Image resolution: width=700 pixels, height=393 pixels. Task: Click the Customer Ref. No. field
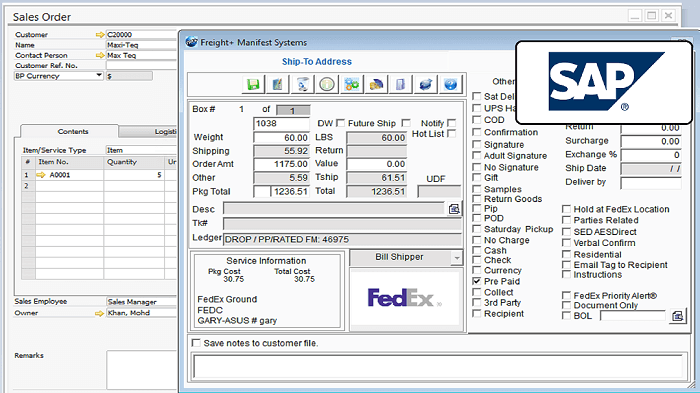click(x=142, y=65)
